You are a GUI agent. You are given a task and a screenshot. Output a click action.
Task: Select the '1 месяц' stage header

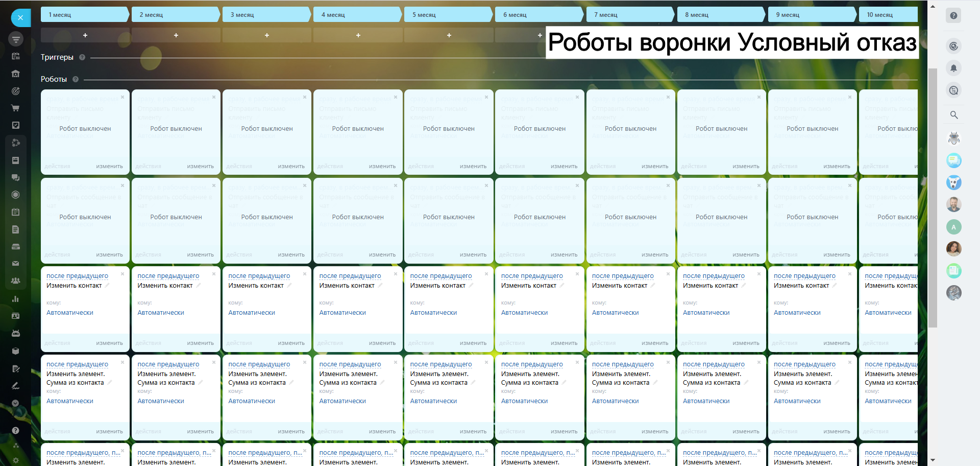point(84,15)
